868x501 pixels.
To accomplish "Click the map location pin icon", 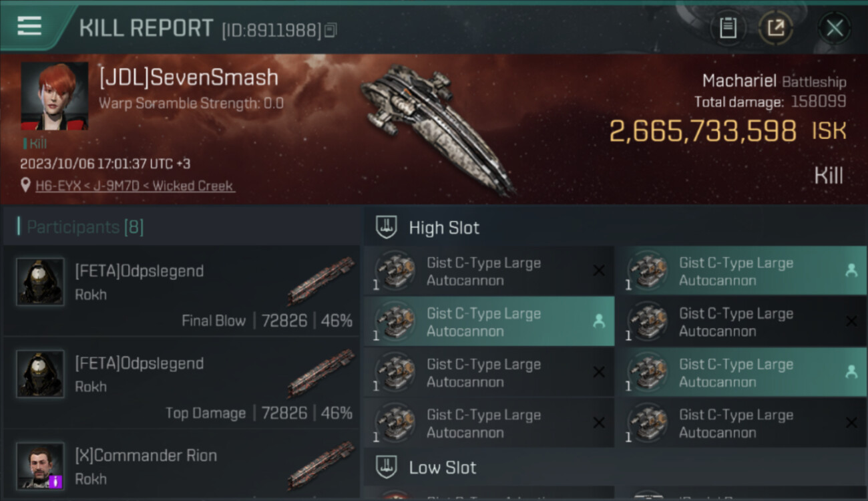I will coord(25,185).
